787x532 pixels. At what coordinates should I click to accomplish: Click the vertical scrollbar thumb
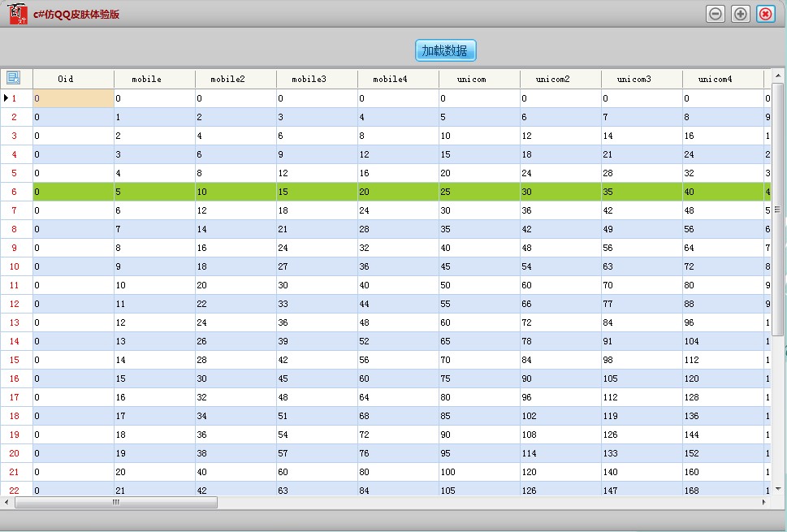[x=777, y=209]
